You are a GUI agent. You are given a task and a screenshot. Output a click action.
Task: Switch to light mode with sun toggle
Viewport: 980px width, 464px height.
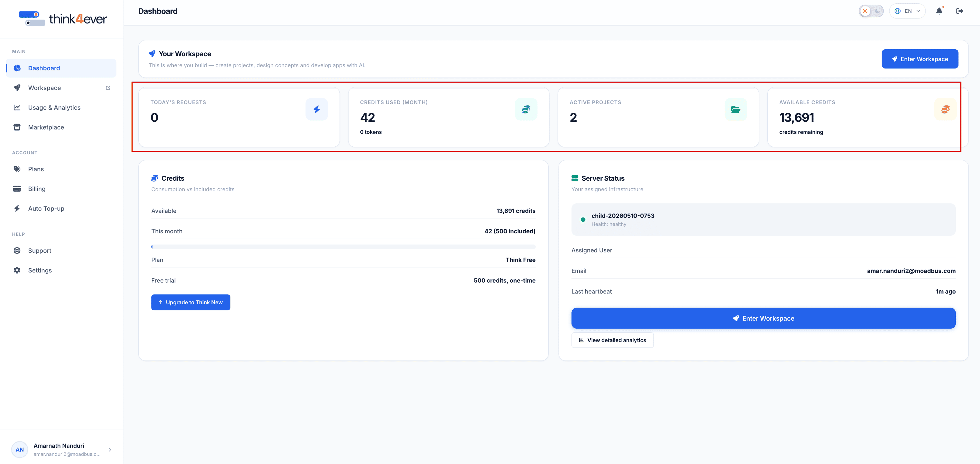pyautogui.click(x=865, y=11)
